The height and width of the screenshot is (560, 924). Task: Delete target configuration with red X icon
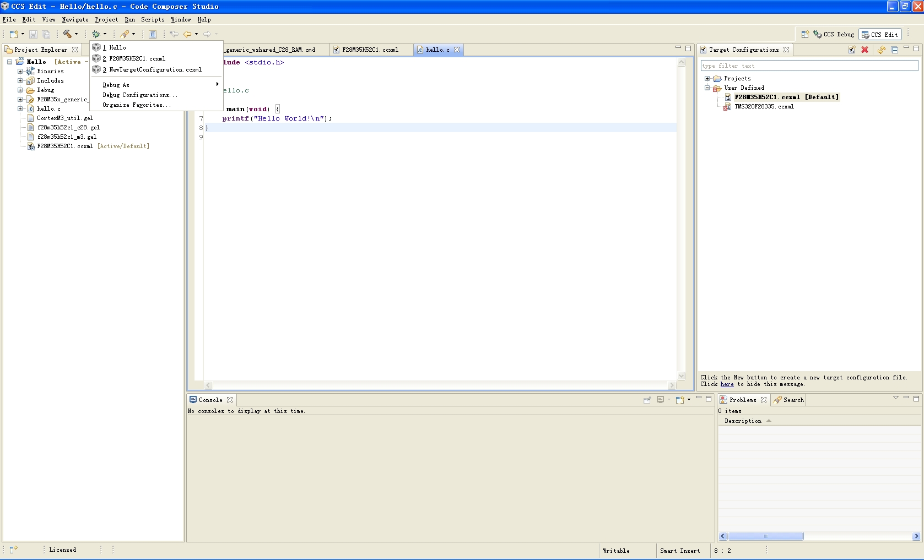[865, 50]
